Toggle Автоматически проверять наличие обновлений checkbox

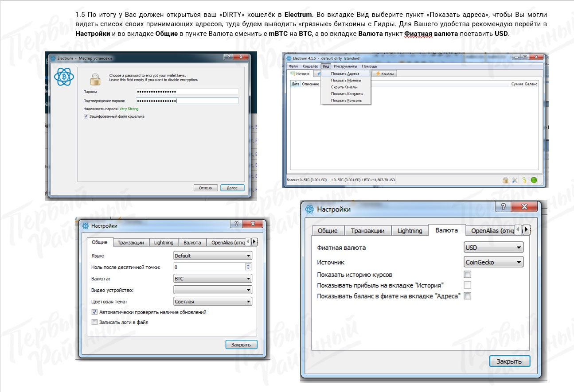click(94, 312)
